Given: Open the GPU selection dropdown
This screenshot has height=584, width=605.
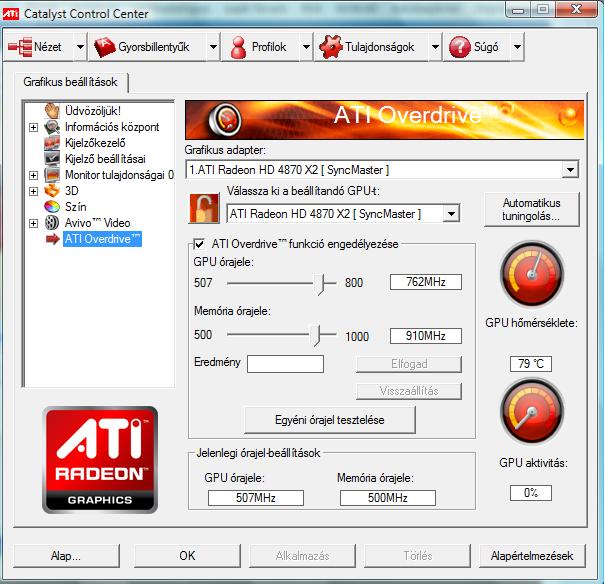Looking at the screenshot, I should (451, 213).
